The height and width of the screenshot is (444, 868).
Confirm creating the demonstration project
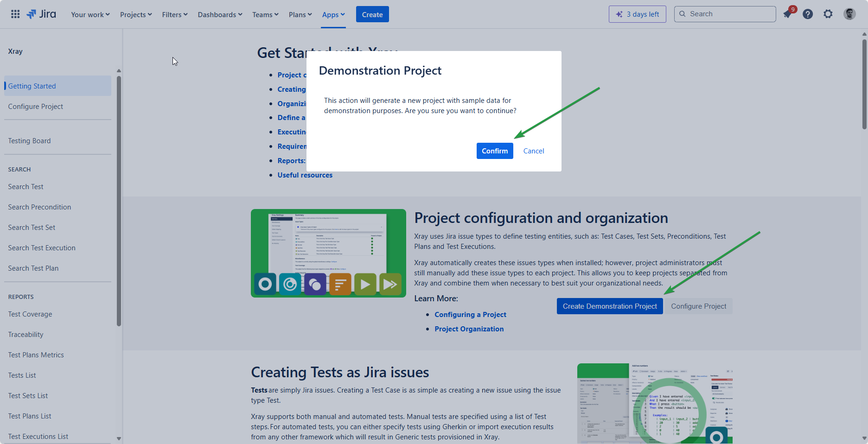pyautogui.click(x=495, y=151)
